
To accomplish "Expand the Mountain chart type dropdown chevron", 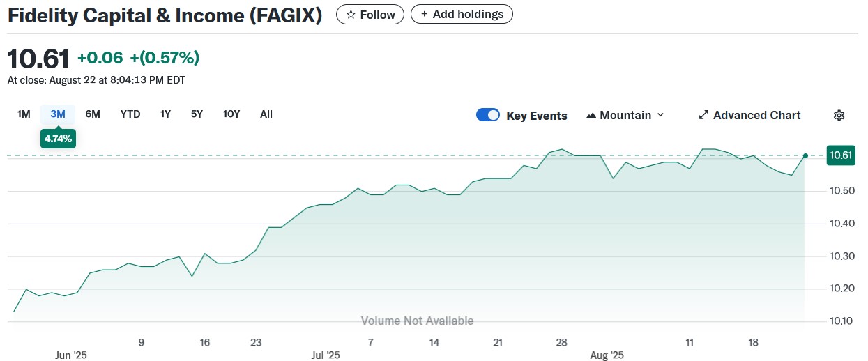I will click(660, 116).
